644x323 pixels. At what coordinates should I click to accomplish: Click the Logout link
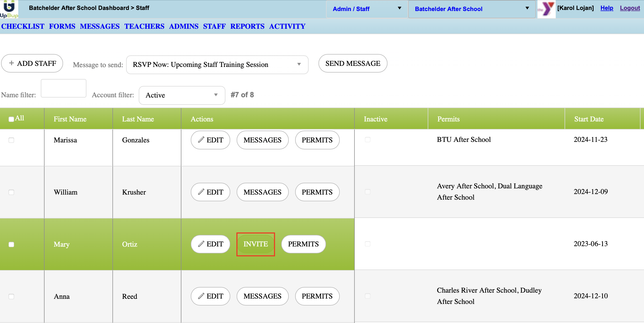[630, 8]
